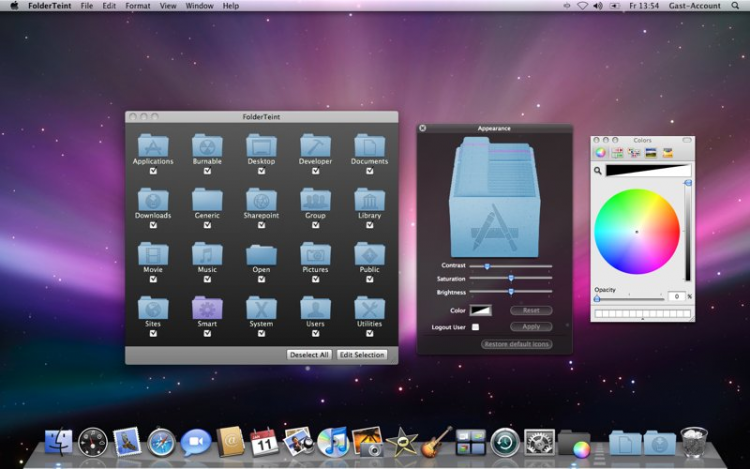Launch Safari from the Dock
Image resolution: width=750 pixels, height=469 pixels.
161,442
